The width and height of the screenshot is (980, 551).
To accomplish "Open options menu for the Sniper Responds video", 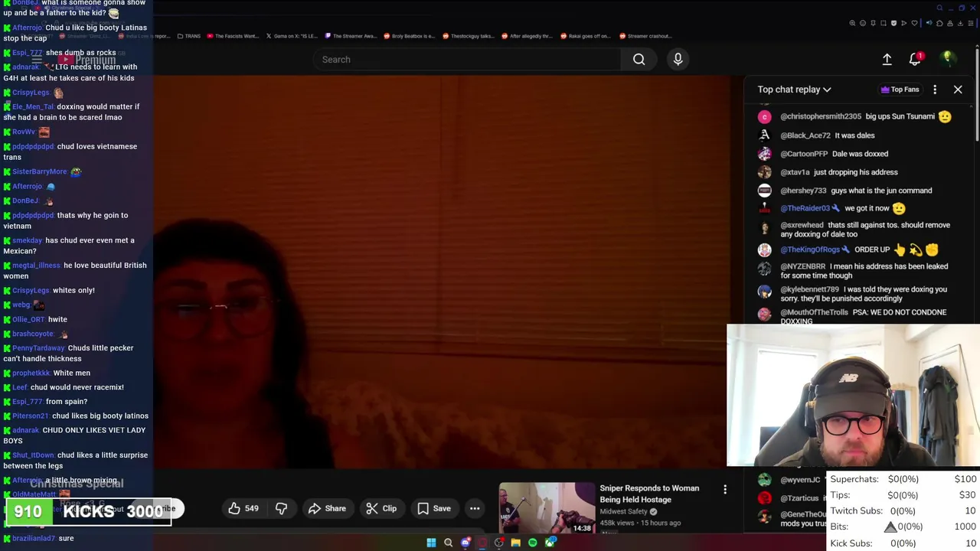I will 725,489.
